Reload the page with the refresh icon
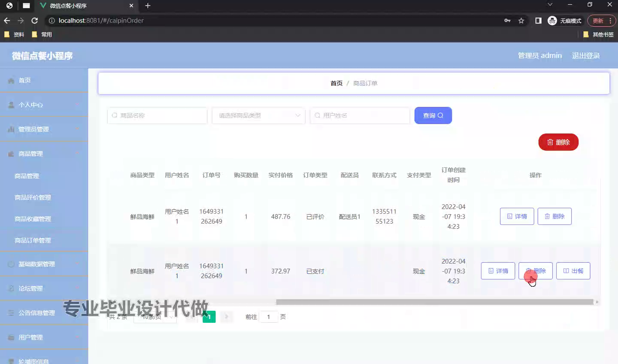 [x=35, y=21]
